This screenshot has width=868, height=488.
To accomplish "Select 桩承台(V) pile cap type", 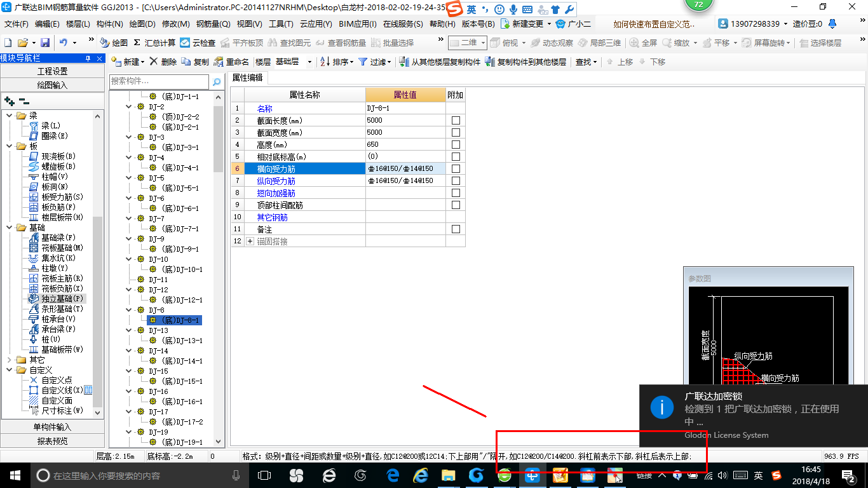I will [52, 319].
